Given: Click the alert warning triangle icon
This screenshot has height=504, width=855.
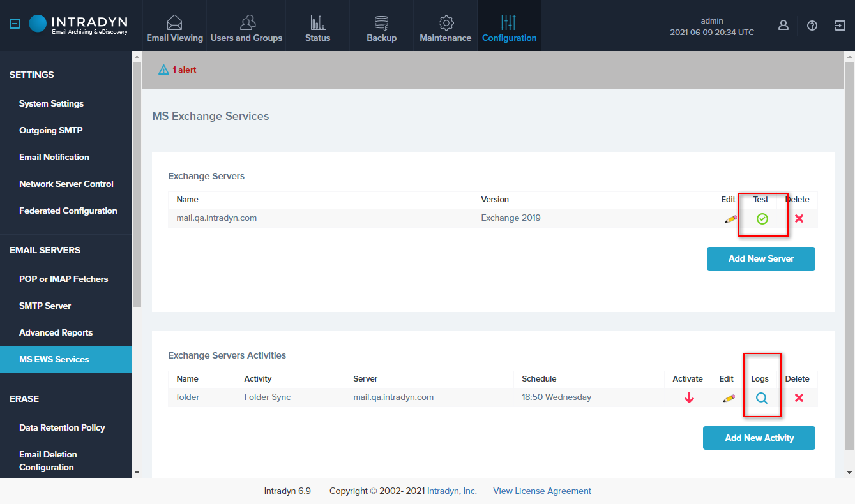Looking at the screenshot, I should [x=163, y=70].
